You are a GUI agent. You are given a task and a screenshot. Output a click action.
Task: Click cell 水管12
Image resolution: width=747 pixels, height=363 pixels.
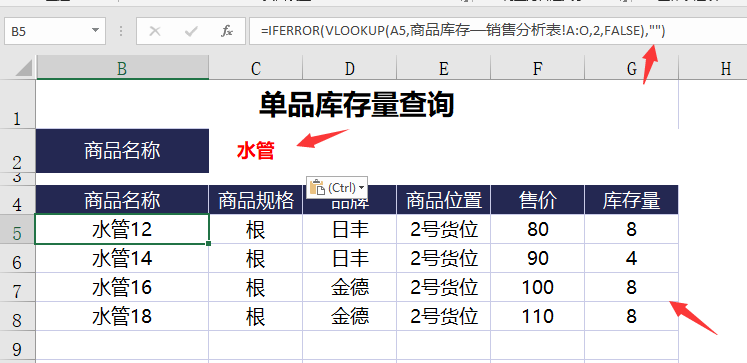[x=122, y=229]
